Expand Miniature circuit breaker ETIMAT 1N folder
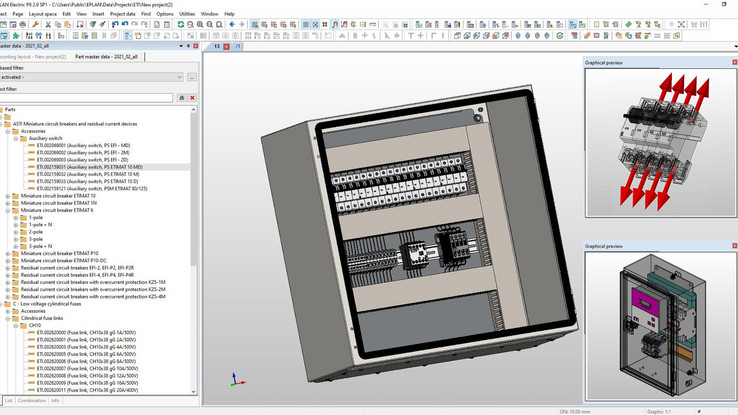This screenshot has width=738, height=415. [8, 203]
